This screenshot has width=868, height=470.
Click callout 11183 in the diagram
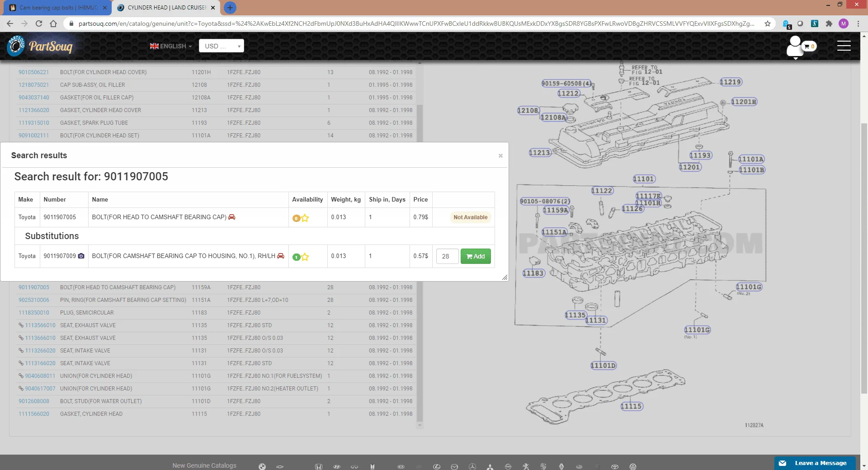point(533,273)
